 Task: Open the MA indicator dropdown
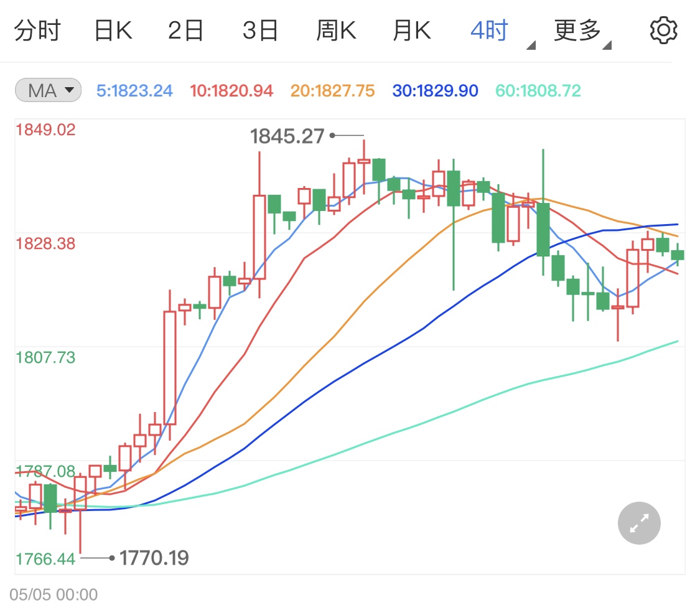48,90
